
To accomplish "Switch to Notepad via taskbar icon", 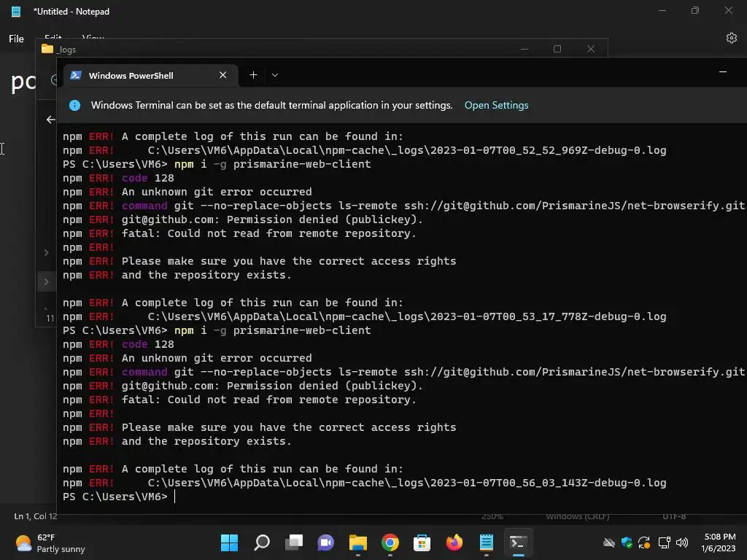I will point(487,542).
